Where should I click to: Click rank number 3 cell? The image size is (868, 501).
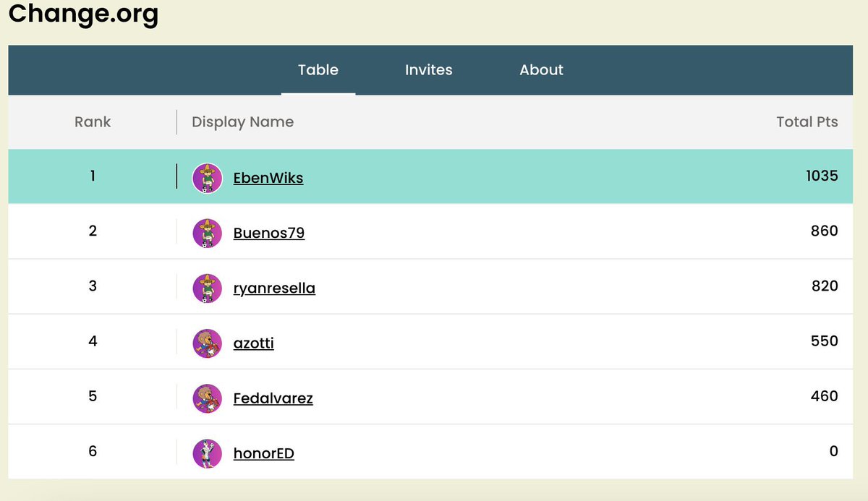(x=93, y=286)
